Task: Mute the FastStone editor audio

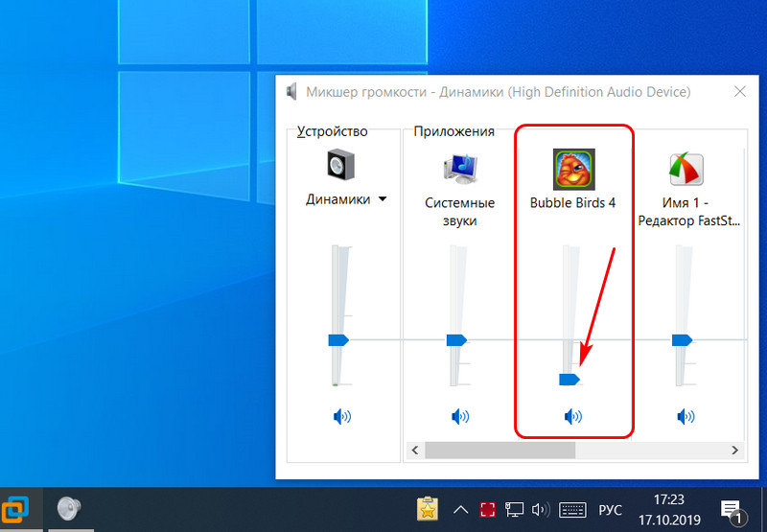Action: (686, 417)
